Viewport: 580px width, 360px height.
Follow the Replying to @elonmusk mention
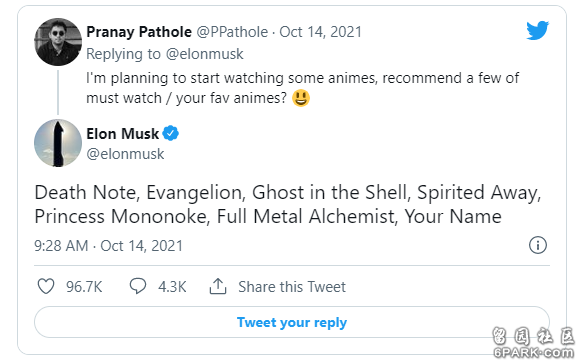[x=205, y=54]
